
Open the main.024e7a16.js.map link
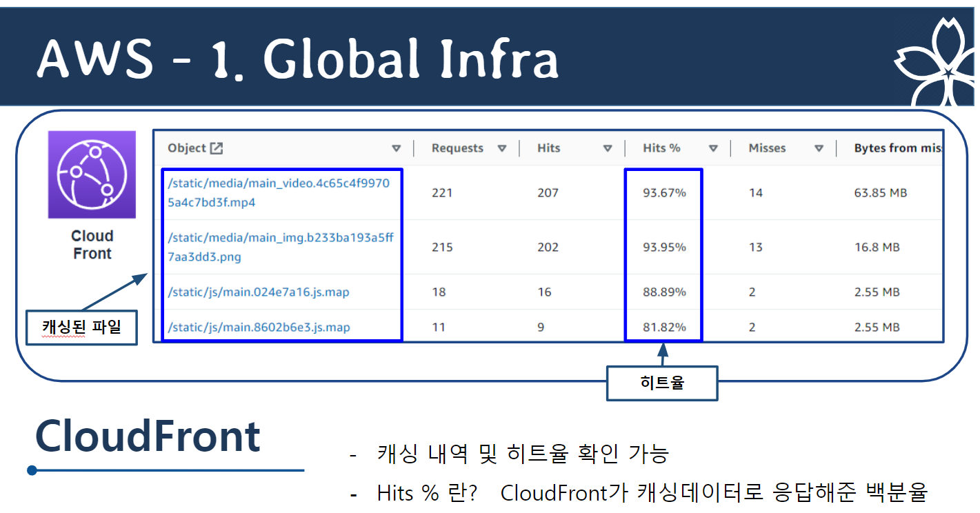point(259,292)
